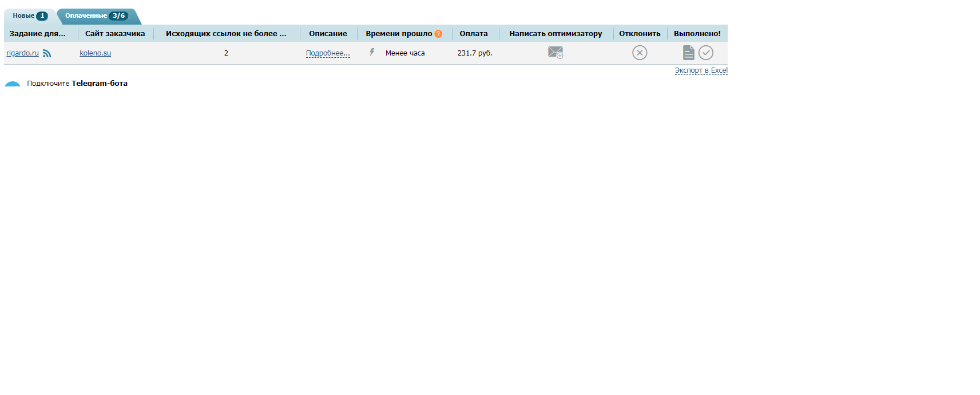Click the Исходящих ссылок не более column header

[x=226, y=34]
